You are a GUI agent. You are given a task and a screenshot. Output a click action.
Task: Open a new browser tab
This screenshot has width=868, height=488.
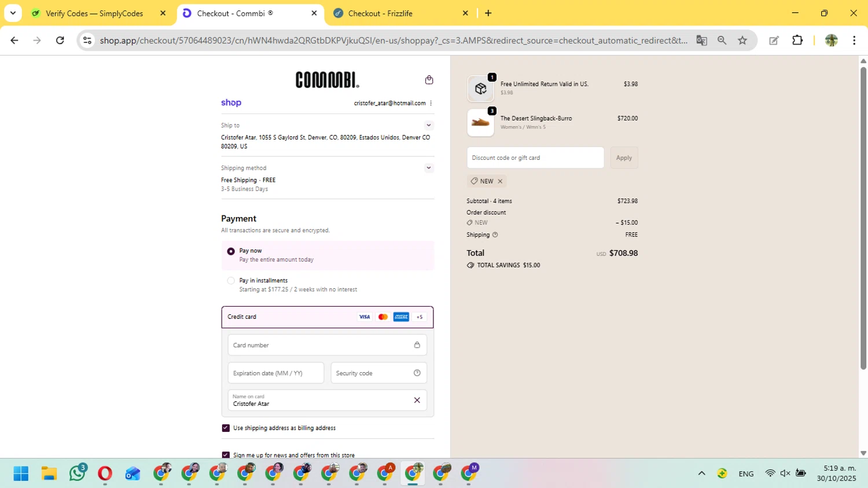point(488,13)
